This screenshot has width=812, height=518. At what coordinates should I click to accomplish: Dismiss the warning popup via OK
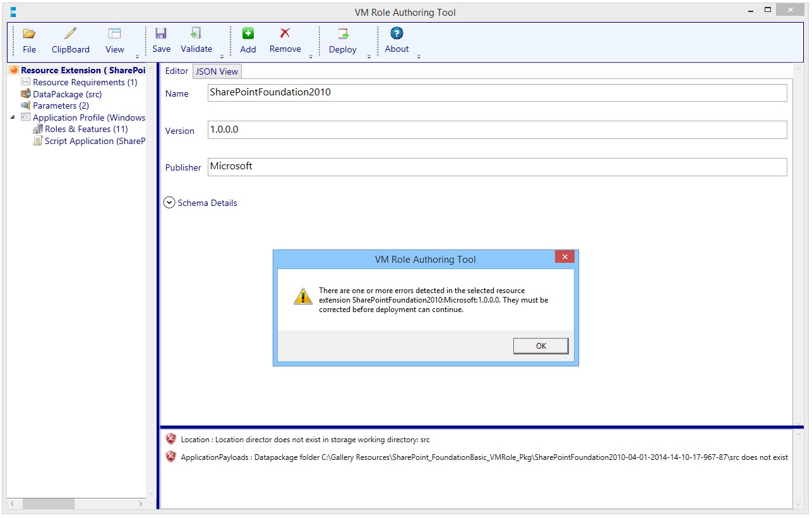tap(540, 346)
